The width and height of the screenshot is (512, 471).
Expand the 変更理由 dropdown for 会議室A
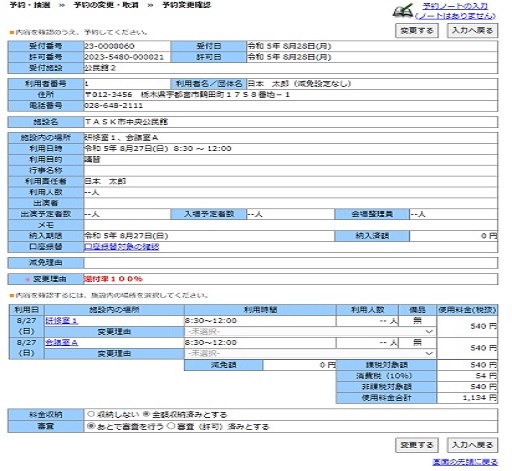coord(310,353)
